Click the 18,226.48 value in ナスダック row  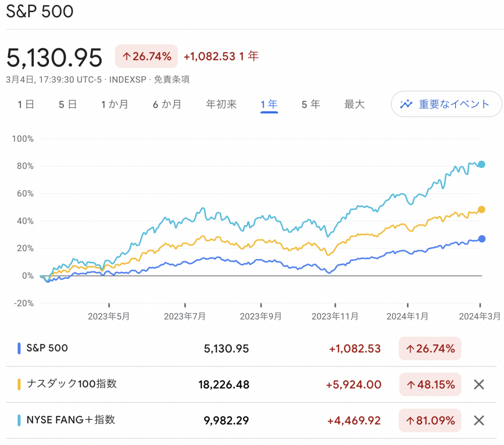coord(224,385)
